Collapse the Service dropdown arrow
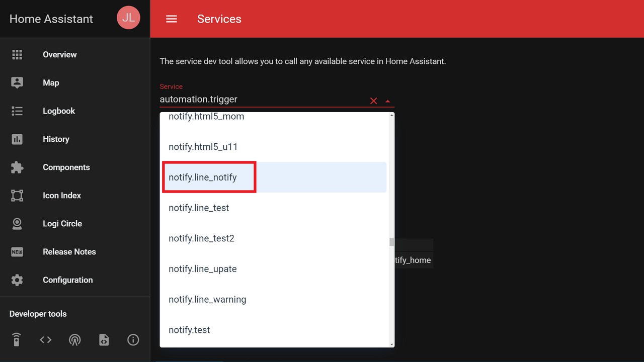 pos(388,101)
